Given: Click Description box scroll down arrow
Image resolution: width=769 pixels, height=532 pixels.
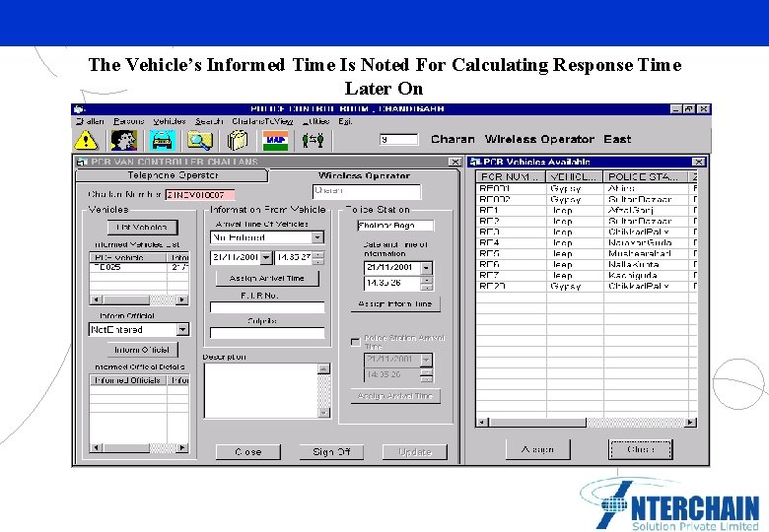Looking at the screenshot, I should pos(323,413).
